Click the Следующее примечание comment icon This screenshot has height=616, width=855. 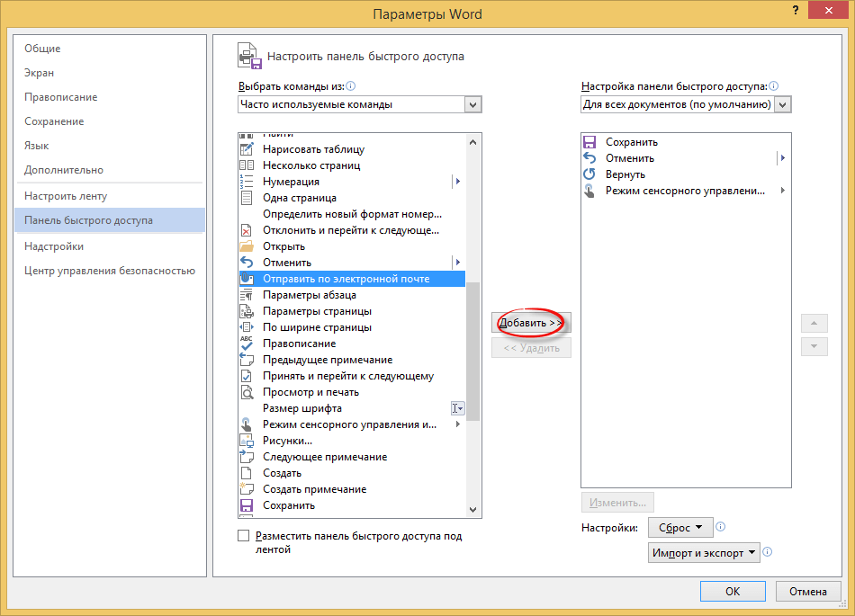point(247,457)
